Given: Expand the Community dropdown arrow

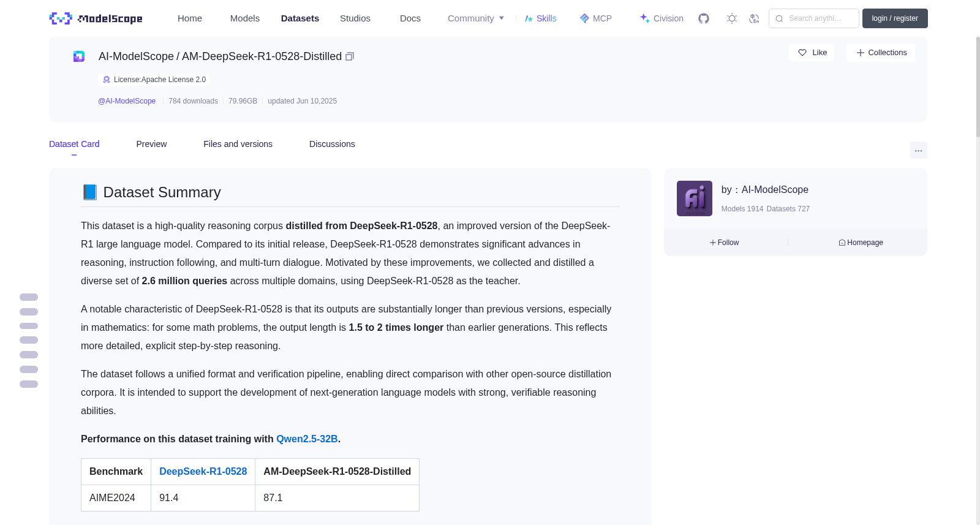Looking at the screenshot, I should (502, 18).
